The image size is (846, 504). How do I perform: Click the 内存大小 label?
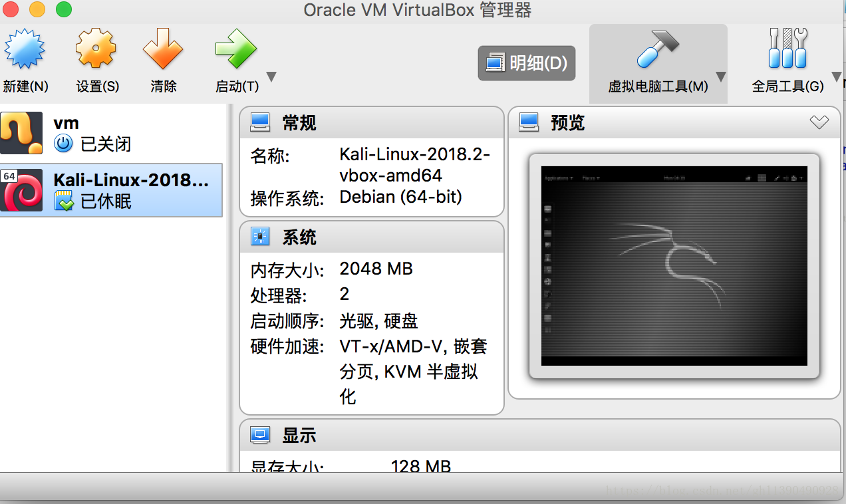[287, 270]
